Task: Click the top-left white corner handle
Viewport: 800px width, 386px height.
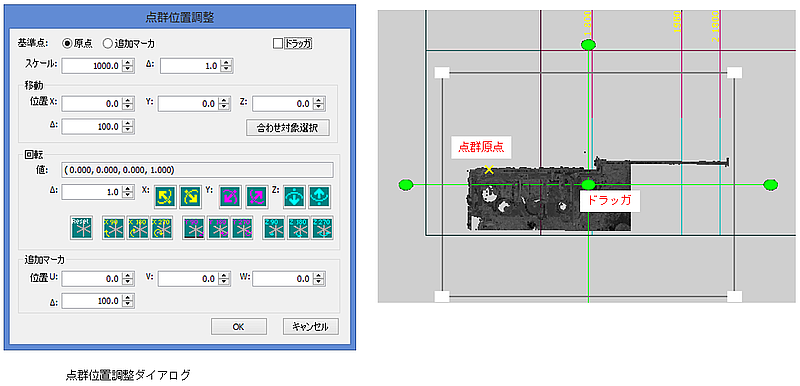Action: point(442,72)
